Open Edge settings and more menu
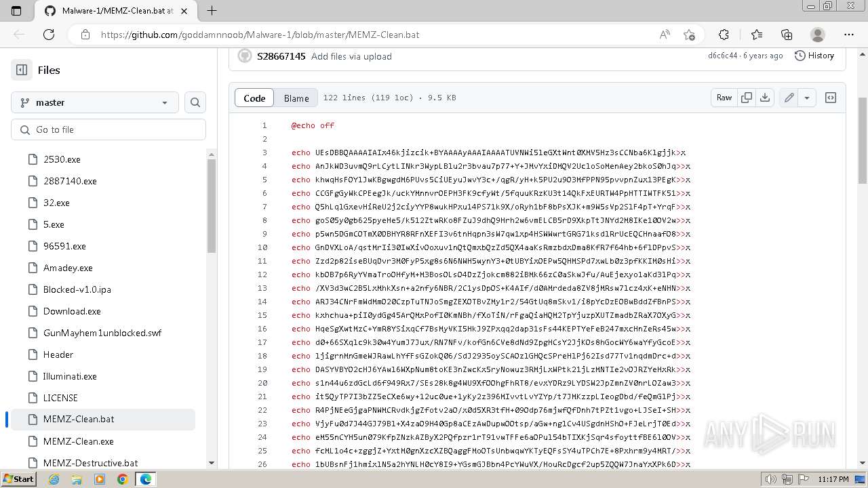Screen dimensions: 868x488 pos(849,35)
